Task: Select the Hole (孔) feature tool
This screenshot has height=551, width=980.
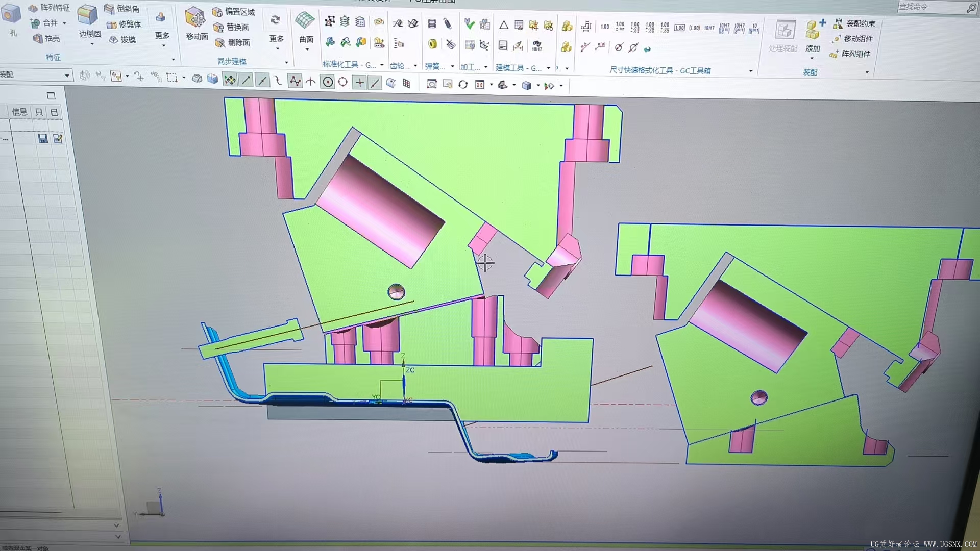Action: 11,18
